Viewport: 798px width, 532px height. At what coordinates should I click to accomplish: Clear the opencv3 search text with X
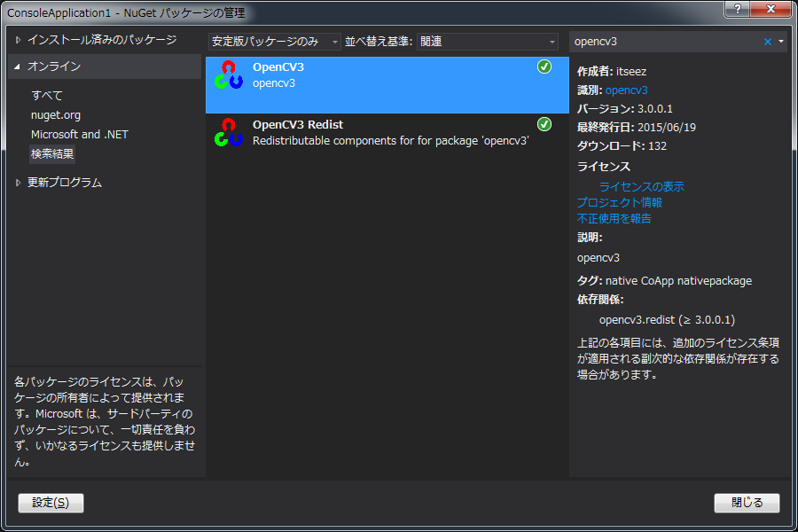[768, 42]
